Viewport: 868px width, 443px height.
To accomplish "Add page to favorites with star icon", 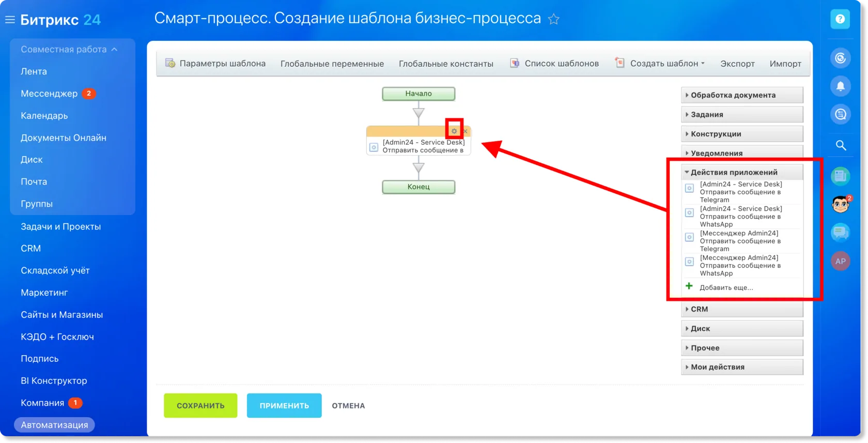I will tap(554, 19).
